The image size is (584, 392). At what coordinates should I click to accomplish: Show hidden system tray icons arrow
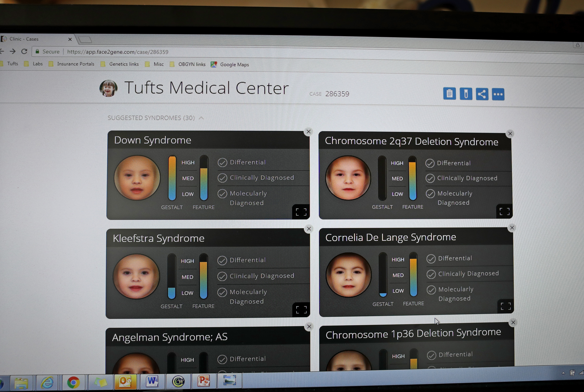pyautogui.click(x=563, y=373)
